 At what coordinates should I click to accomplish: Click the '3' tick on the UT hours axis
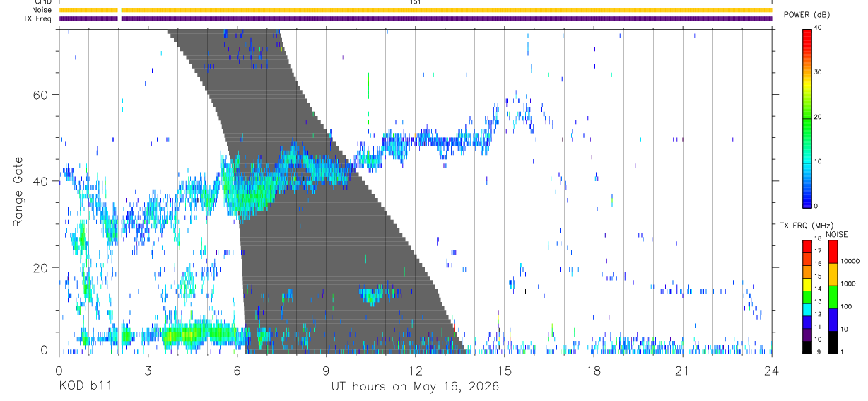point(148,371)
